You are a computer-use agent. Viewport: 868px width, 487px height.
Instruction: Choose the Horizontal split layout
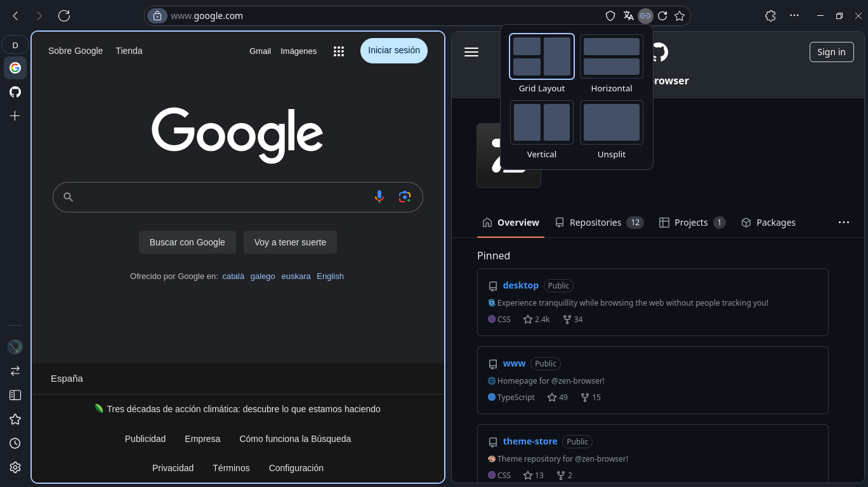click(611, 57)
